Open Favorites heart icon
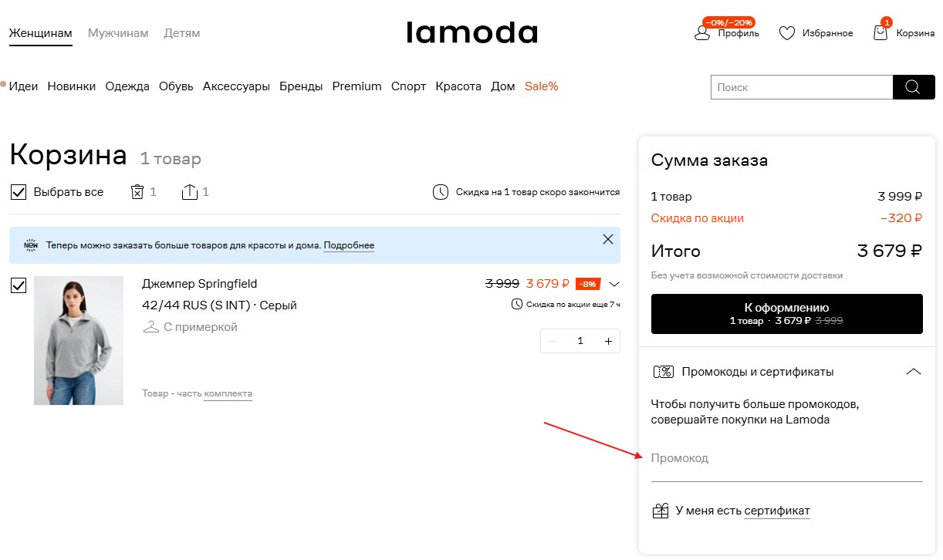 tap(786, 33)
